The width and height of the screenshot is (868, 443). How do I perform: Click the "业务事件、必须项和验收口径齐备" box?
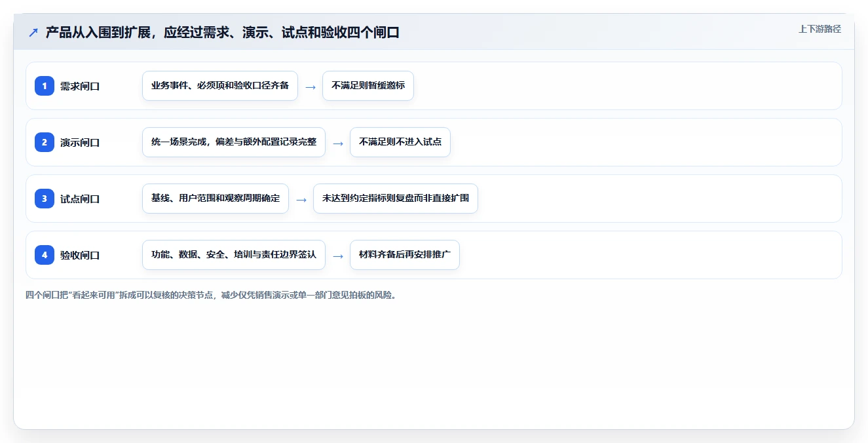coord(220,86)
